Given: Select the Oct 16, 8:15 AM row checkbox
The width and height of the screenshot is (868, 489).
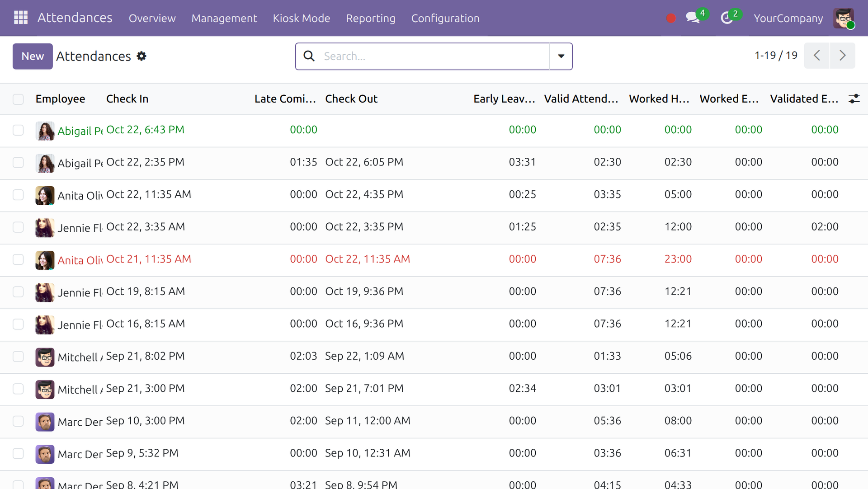Looking at the screenshot, I should [x=18, y=324].
